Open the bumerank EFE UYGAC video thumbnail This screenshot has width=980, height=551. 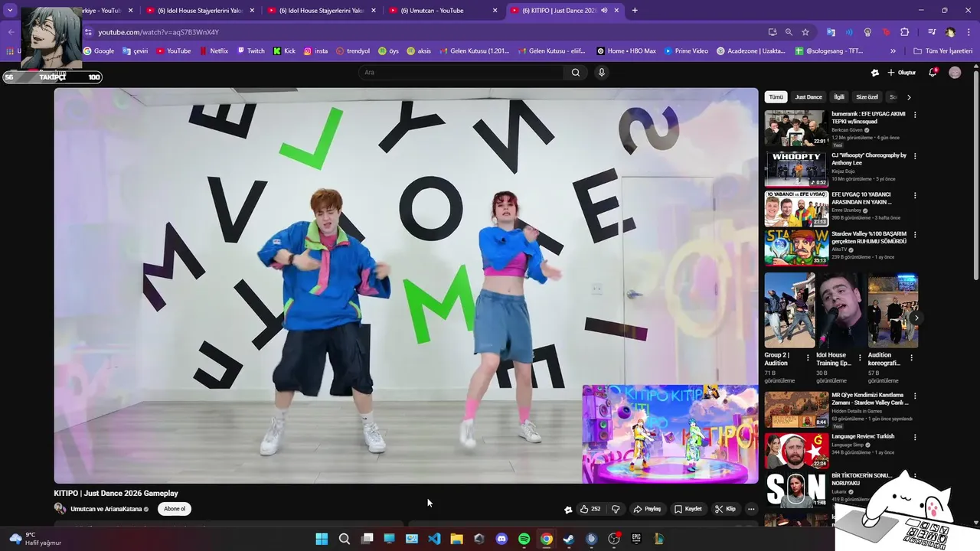pos(796,128)
